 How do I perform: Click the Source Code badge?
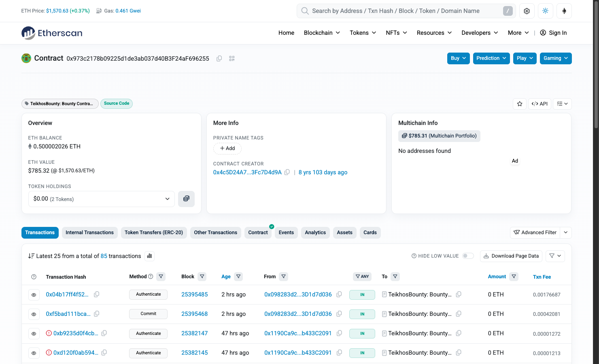coord(117,104)
